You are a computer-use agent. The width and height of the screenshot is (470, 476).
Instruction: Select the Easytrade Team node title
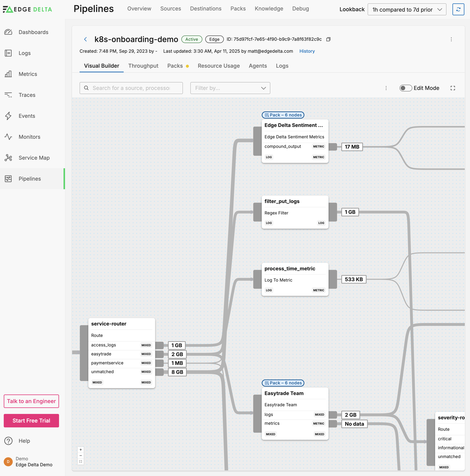(284, 393)
